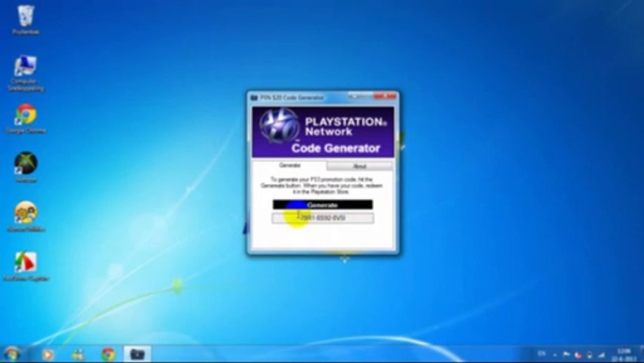Open the Recycle Bin desktop icon
The height and width of the screenshot is (363, 644).
click(x=25, y=20)
